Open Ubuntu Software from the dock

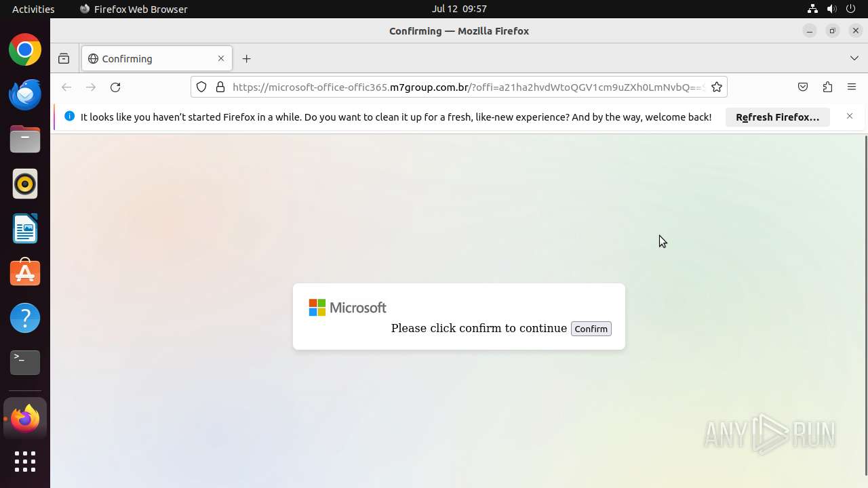coord(25,273)
